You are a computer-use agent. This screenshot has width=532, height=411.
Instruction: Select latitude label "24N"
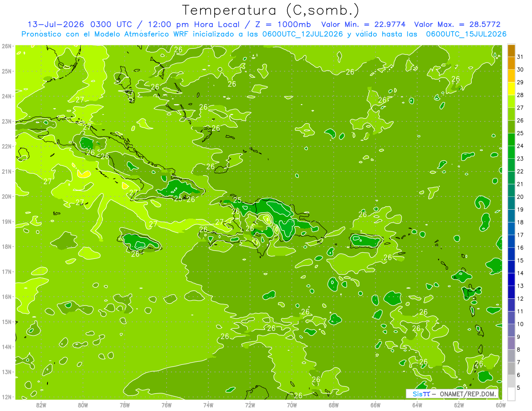pyautogui.click(x=7, y=96)
